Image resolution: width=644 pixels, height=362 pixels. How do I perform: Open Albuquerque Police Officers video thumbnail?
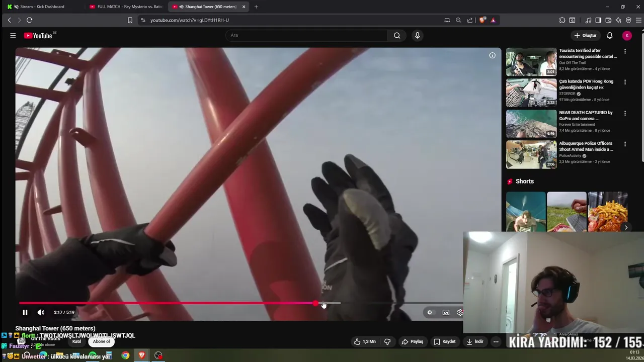pos(531,155)
